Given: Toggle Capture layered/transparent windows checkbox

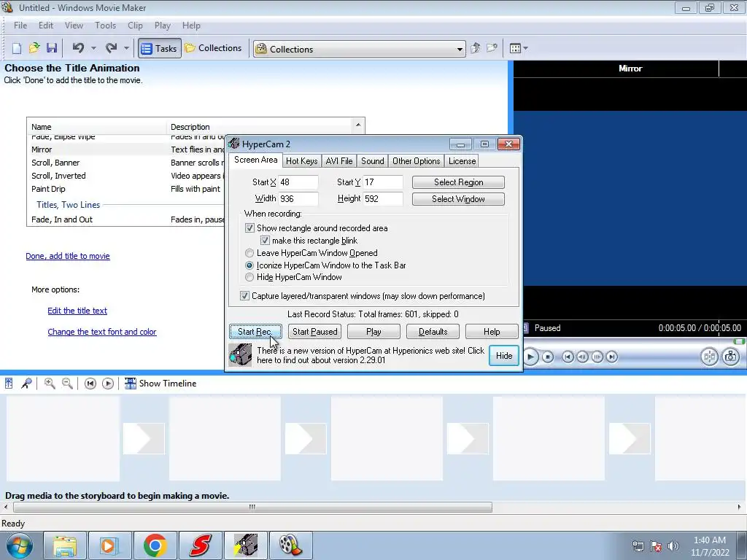Looking at the screenshot, I should pyautogui.click(x=244, y=296).
